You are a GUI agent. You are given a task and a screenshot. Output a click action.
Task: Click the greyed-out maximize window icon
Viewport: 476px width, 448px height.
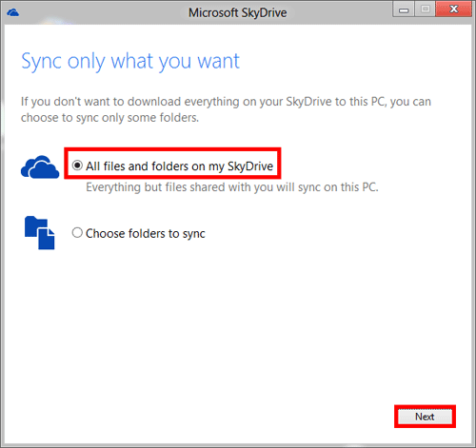click(x=425, y=10)
